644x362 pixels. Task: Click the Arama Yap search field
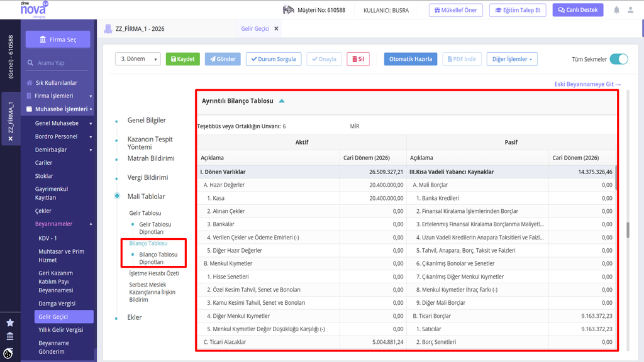pos(58,63)
